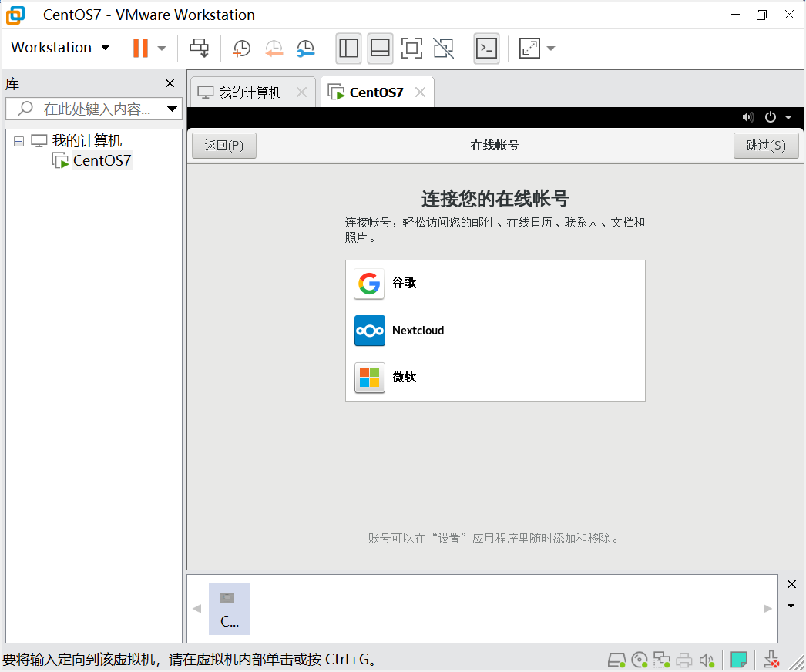This screenshot has width=806, height=672.
Task: Collapse the 我的计算机 tree node
Action: (x=19, y=141)
